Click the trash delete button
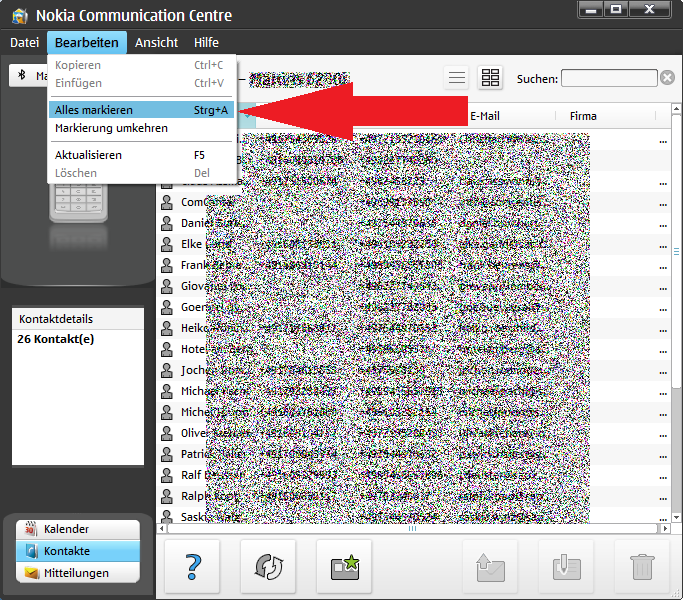The width and height of the screenshot is (683, 600). (x=642, y=566)
